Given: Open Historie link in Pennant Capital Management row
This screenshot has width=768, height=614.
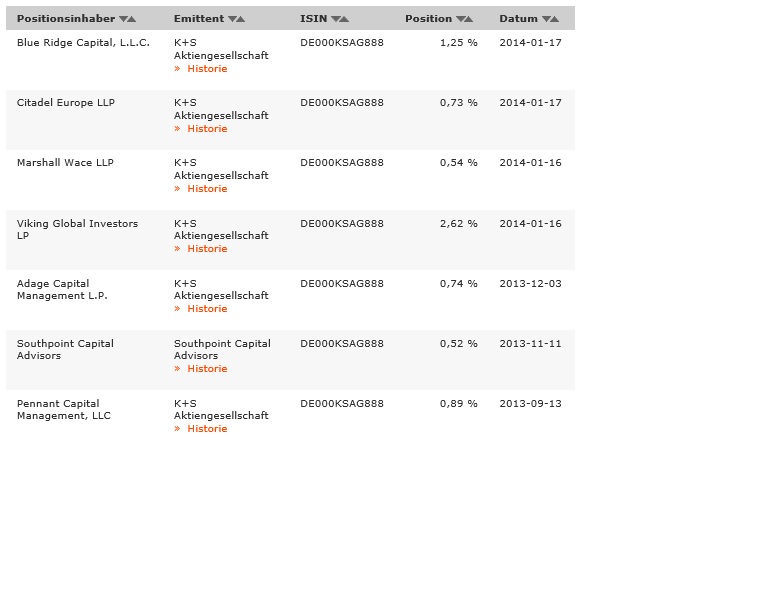Looking at the screenshot, I should pos(207,428).
